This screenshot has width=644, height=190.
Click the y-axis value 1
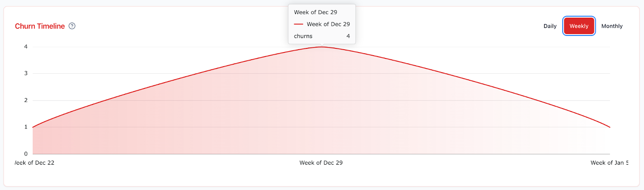tap(26, 127)
